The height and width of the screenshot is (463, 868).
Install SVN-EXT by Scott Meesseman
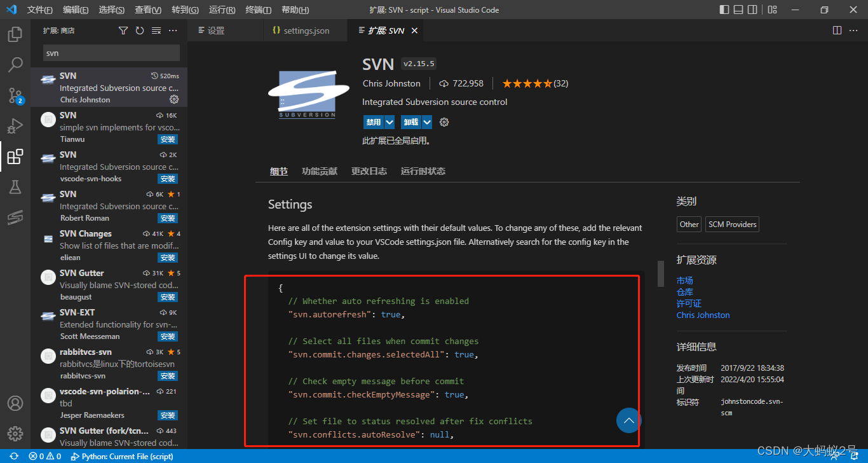click(168, 336)
